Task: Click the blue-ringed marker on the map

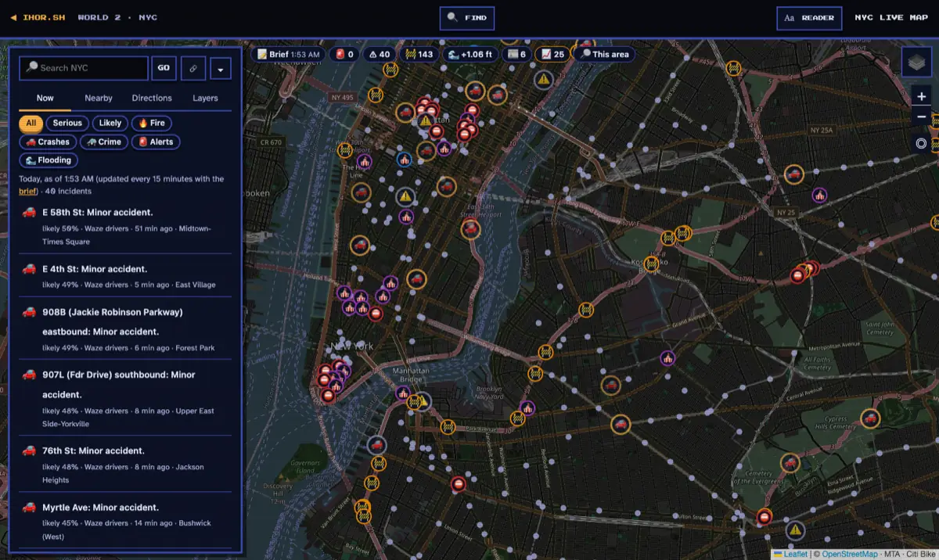Action: (405, 160)
